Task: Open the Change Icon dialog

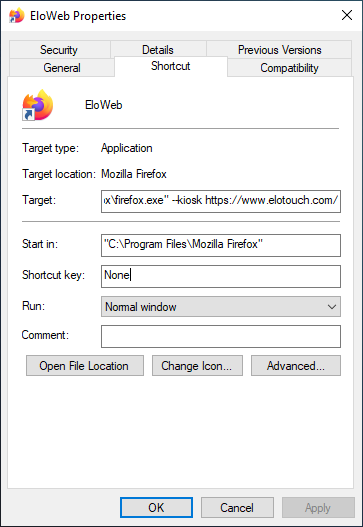Action: (197, 366)
